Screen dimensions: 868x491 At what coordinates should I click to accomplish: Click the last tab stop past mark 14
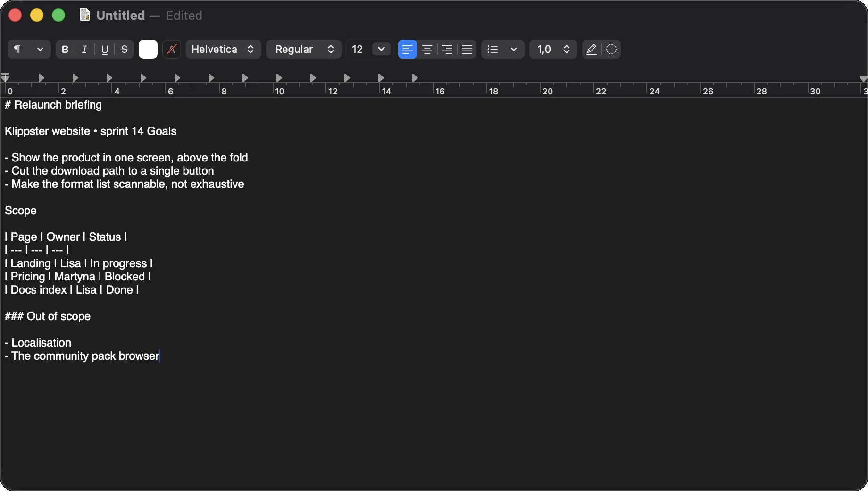point(415,77)
